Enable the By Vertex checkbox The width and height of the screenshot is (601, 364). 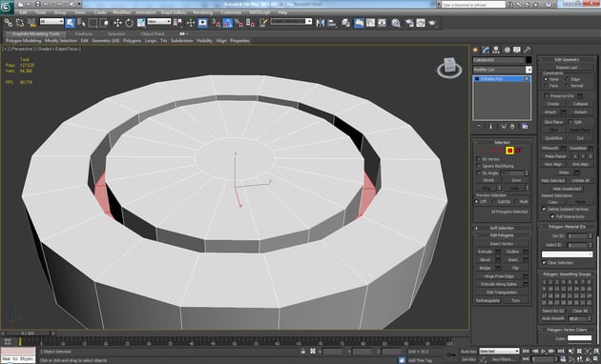[x=479, y=159]
